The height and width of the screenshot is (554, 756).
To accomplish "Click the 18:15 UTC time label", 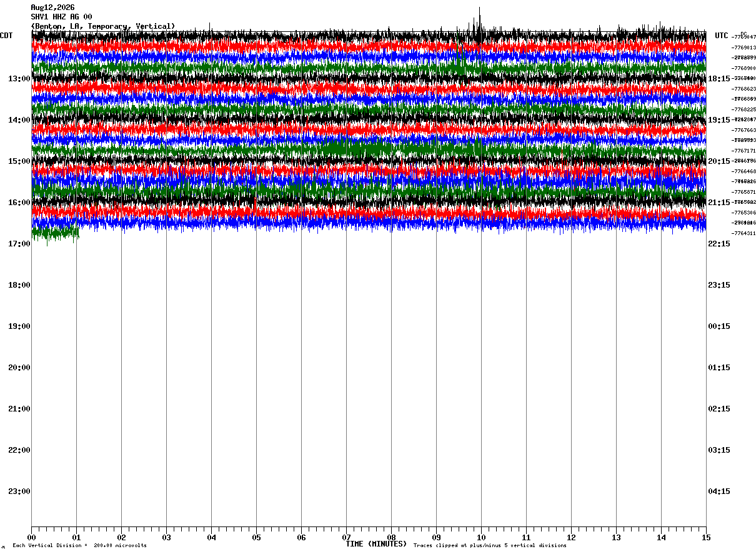I will pyautogui.click(x=719, y=79).
